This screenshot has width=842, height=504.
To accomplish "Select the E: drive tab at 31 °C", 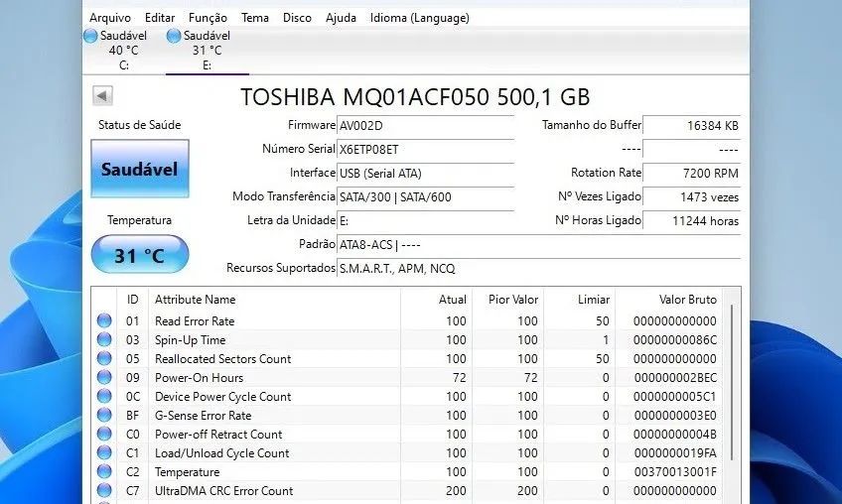I will [207, 51].
